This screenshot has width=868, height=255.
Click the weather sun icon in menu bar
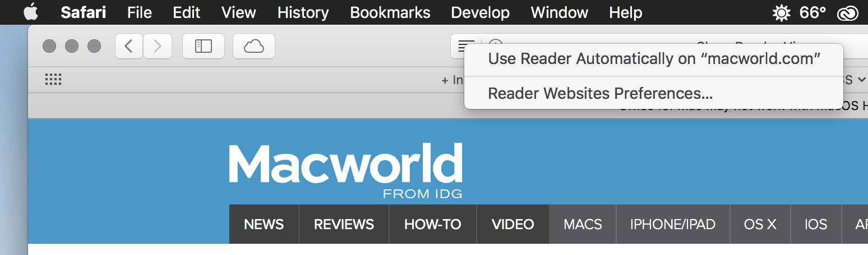(x=781, y=12)
